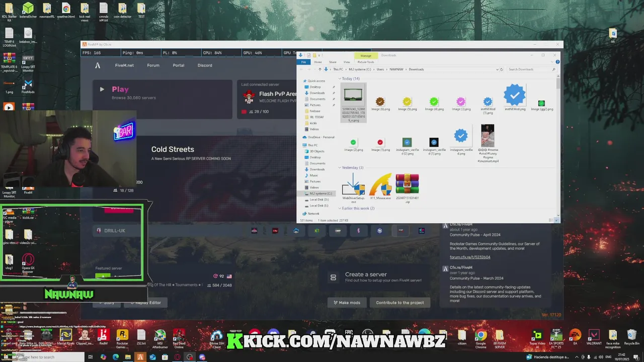Select Image (6).png brown badge file
This screenshot has width=644, height=362.
(x=380, y=104)
